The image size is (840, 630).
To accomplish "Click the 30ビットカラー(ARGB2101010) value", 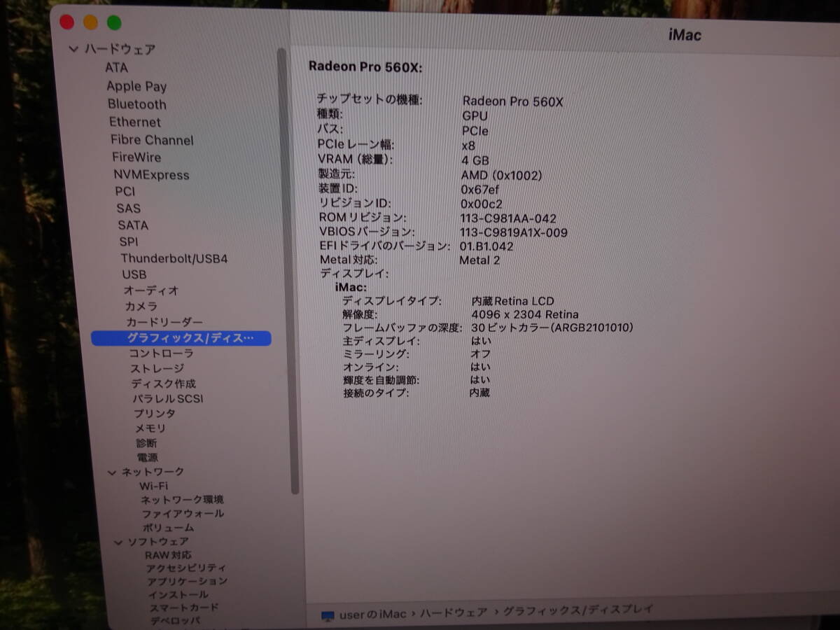I will pos(552,327).
